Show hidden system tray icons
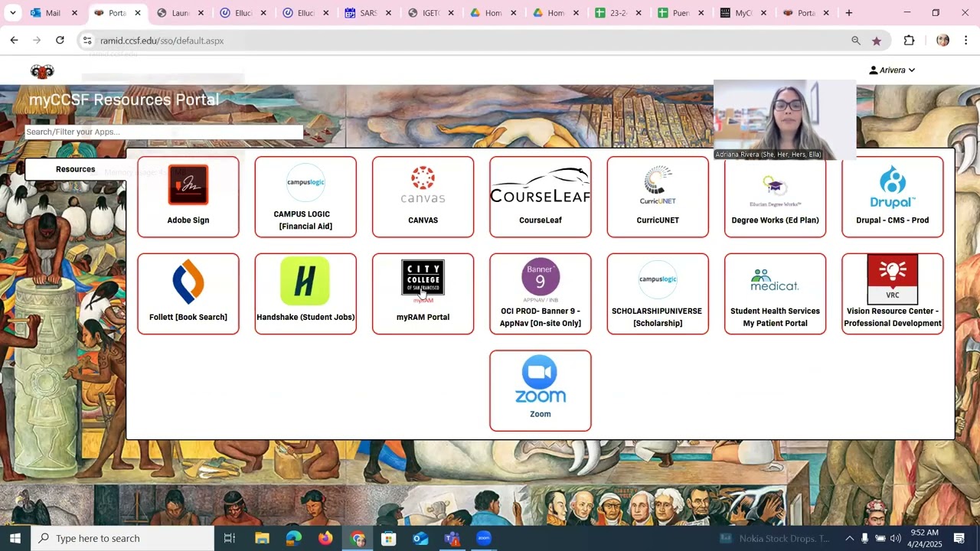Viewport: 980px width, 551px height. (849, 538)
